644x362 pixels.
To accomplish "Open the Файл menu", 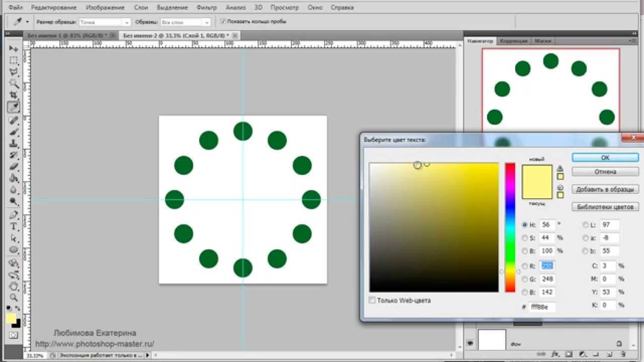I will pyautogui.click(x=16, y=8).
